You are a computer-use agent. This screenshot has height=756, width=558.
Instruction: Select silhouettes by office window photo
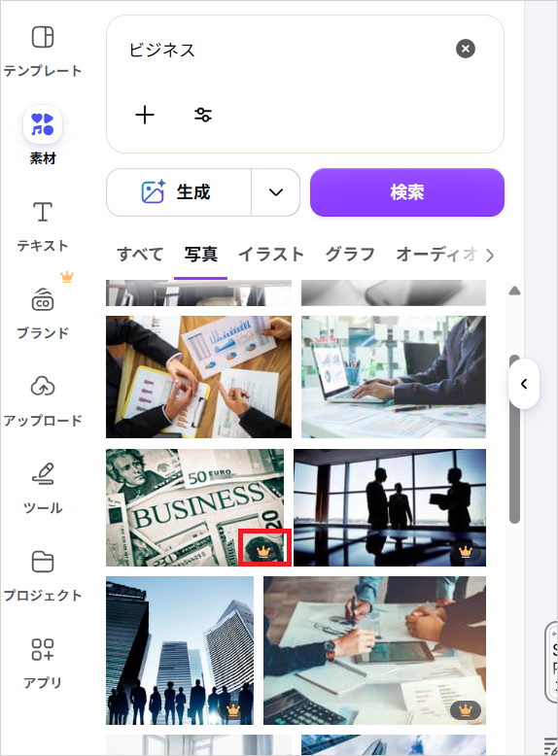pos(390,507)
